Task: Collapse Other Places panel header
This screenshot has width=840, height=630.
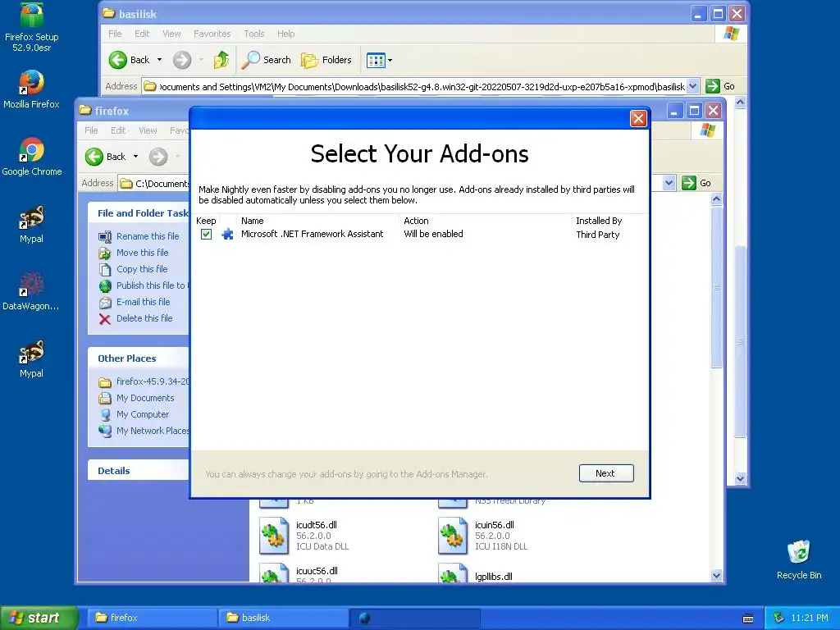Action: pos(138,358)
